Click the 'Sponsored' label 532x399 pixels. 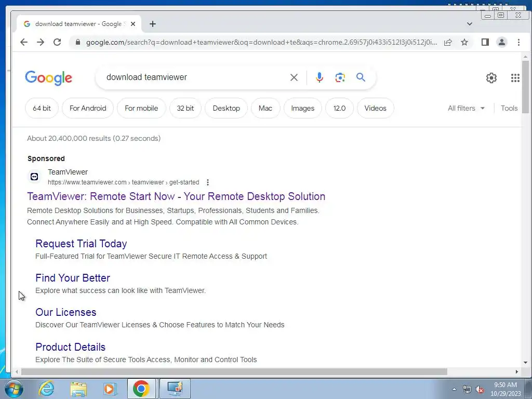pyautogui.click(x=46, y=158)
